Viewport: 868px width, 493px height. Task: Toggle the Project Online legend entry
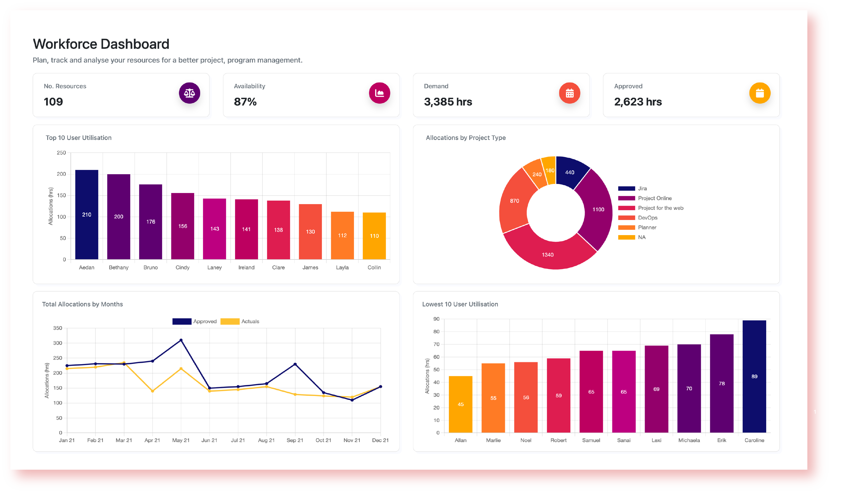tap(626, 198)
